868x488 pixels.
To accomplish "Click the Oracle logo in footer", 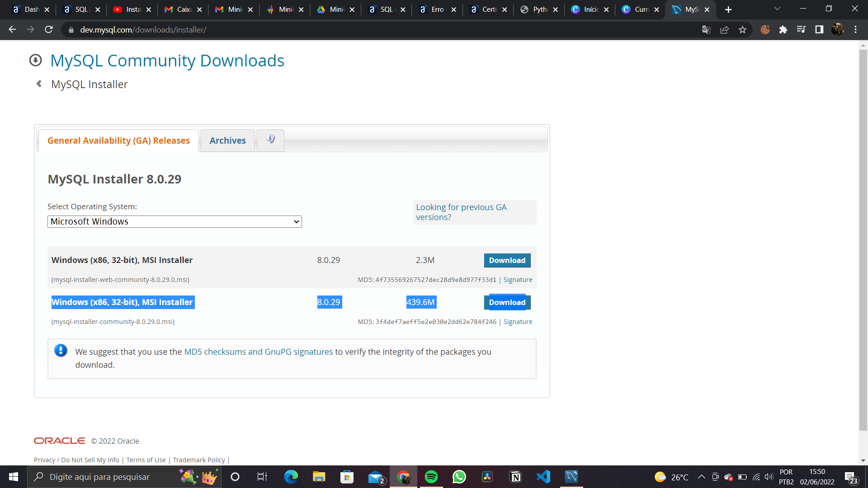I will tap(59, 441).
